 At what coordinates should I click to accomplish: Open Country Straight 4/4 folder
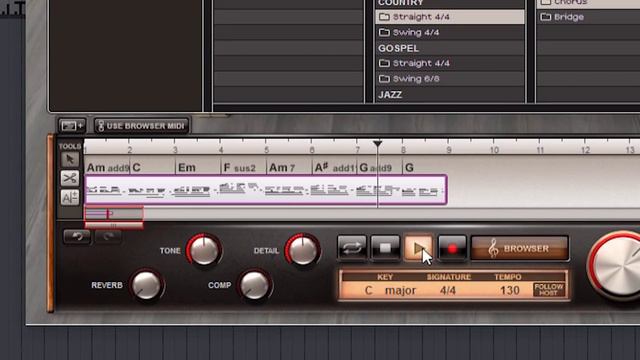click(x=450, y=17)
